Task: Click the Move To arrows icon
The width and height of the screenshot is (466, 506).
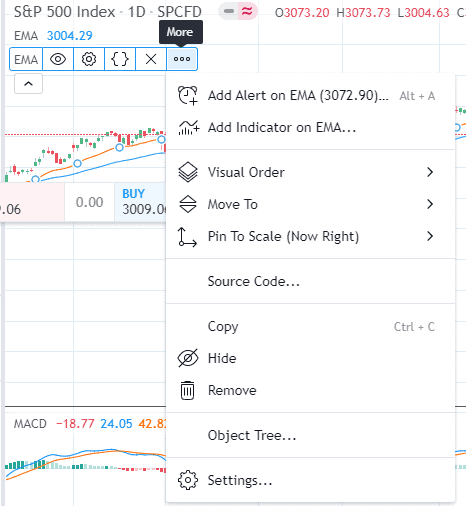Action: coord(188,204)
